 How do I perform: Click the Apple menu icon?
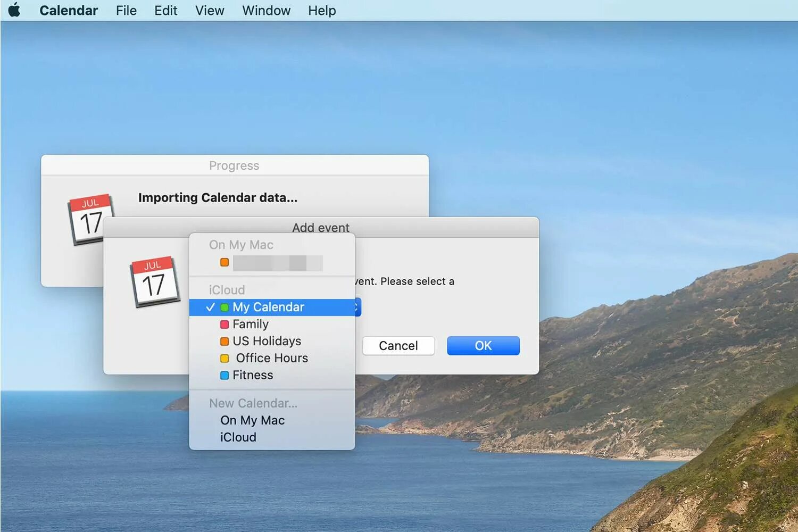(x=13, y=10)
